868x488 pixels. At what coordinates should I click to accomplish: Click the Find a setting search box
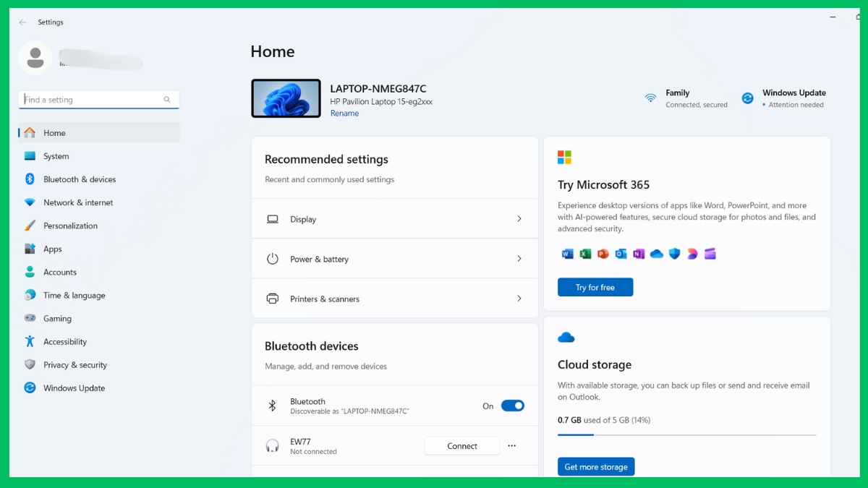pos(98,99)
